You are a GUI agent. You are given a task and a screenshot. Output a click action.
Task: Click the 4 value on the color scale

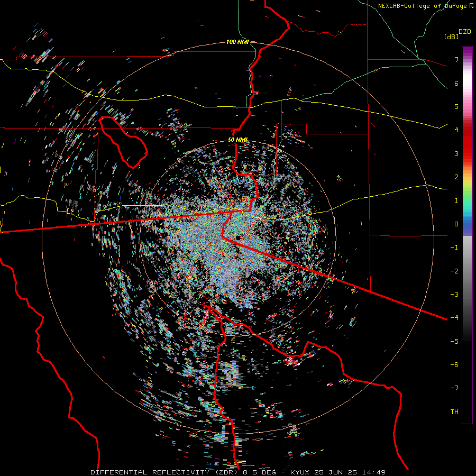456,130
